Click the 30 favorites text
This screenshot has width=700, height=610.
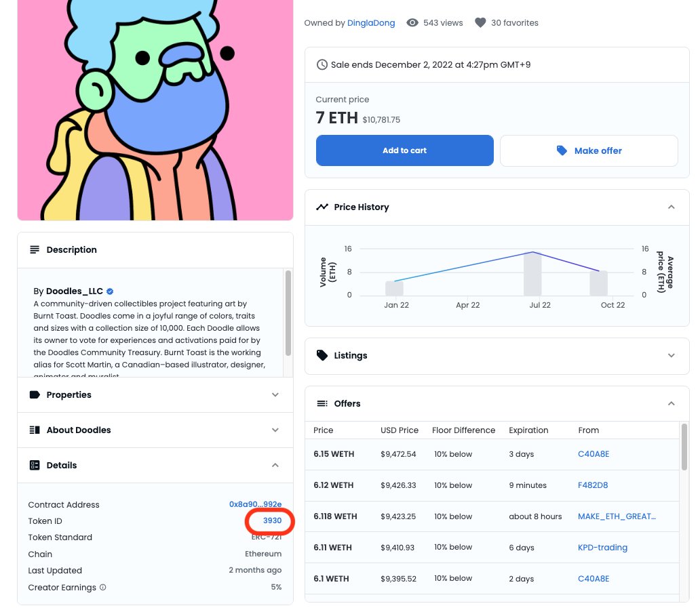(x=515, y=23)
